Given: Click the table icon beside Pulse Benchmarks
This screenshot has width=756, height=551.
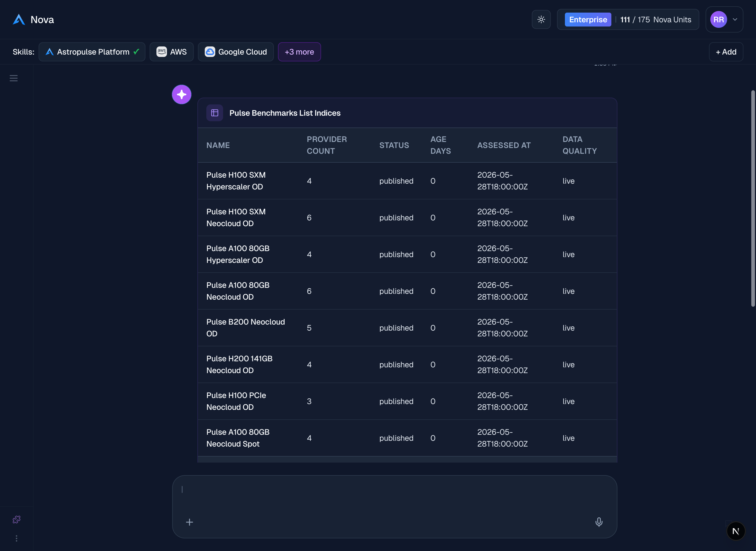Looking at the screenshot, I should pyautogui.click(x=214, y=113).
